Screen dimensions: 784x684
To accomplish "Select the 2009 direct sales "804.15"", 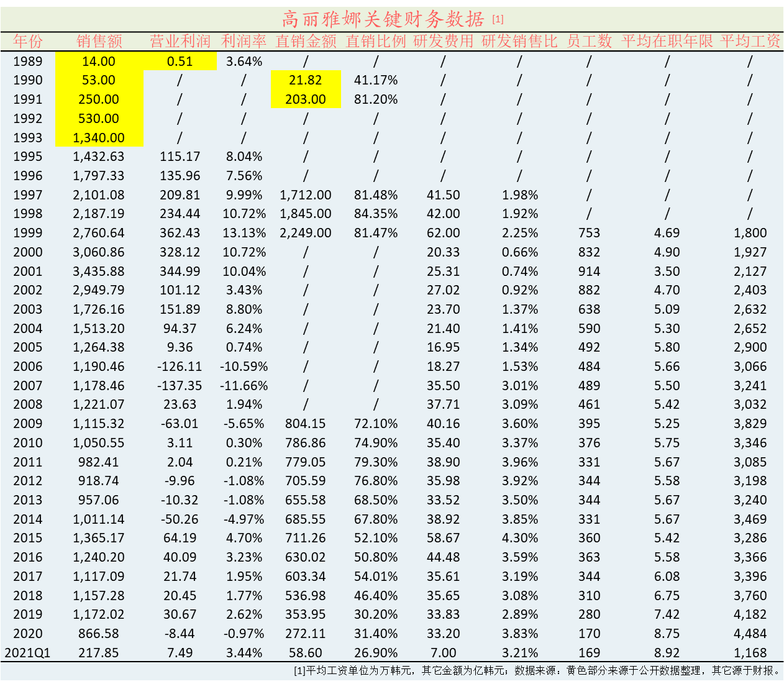I will coord(306,424).
